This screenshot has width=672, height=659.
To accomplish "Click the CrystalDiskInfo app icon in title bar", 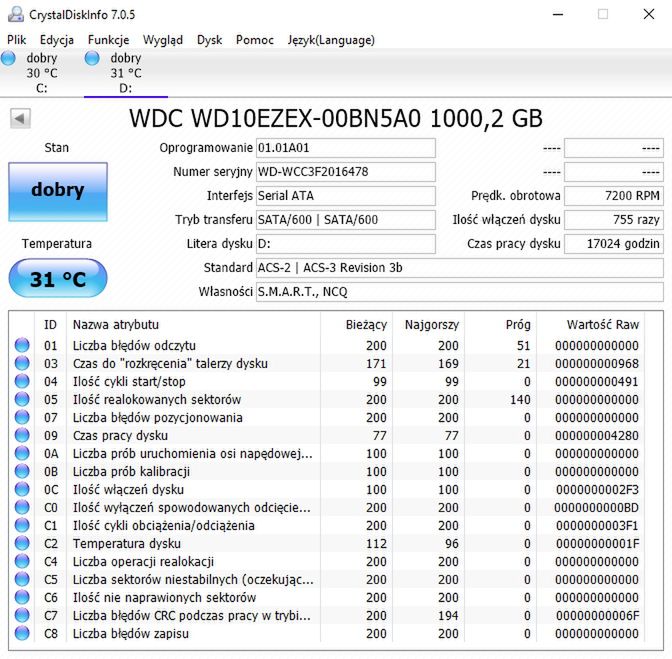I will (15, 15).
